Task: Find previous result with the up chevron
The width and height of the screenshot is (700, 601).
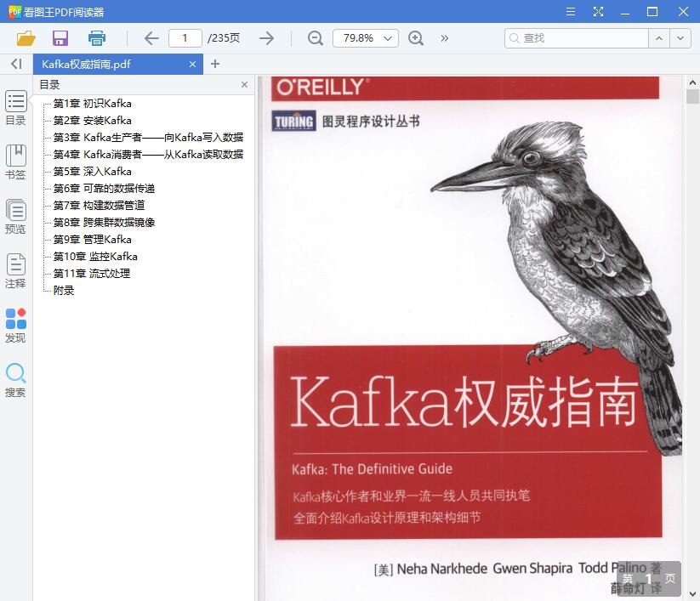Action: point(659,38)
